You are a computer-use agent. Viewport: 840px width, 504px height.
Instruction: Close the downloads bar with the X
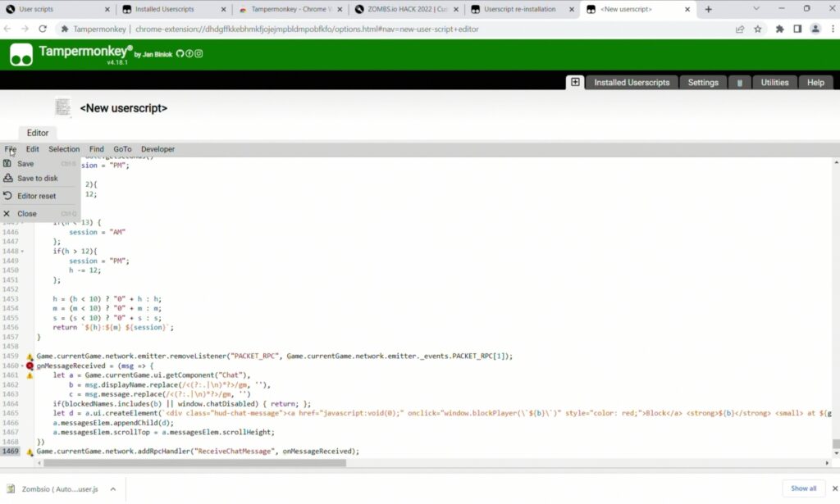pos(834,488)
